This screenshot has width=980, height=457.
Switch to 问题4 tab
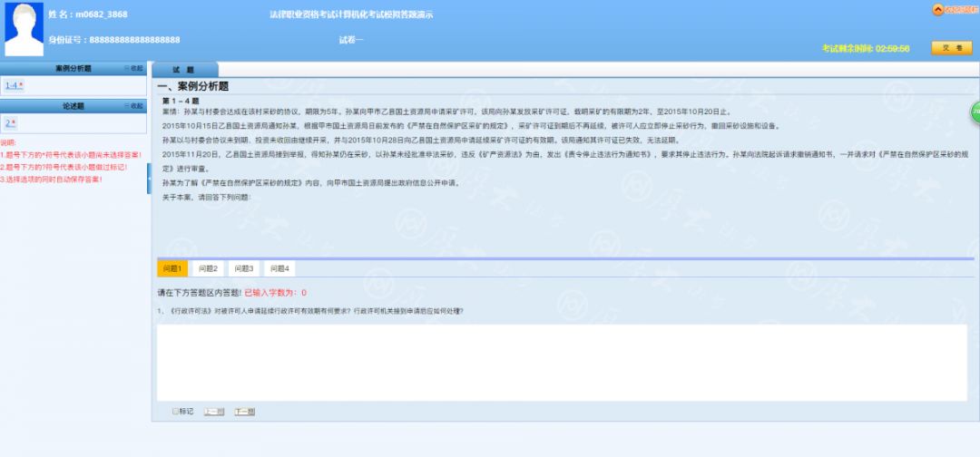[x=279, y=268]
